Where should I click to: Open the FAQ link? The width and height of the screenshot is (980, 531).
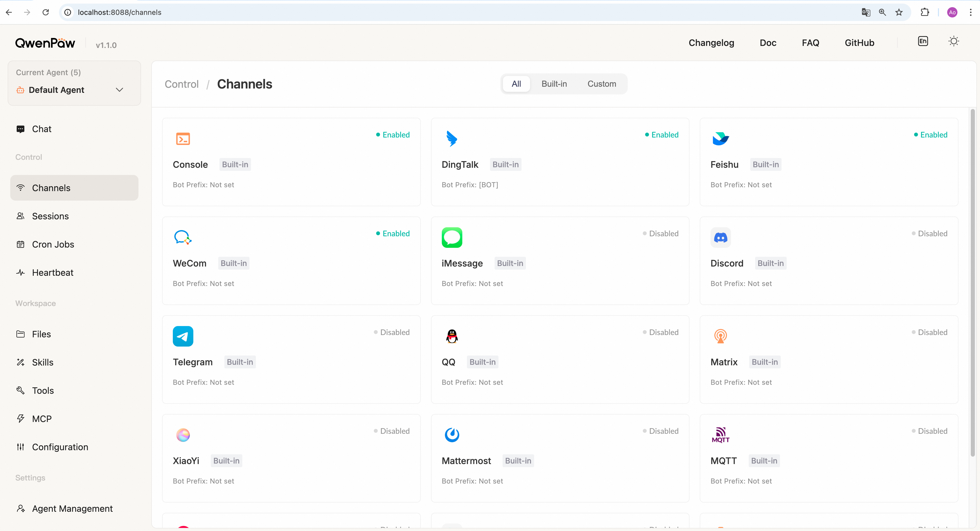810,43
